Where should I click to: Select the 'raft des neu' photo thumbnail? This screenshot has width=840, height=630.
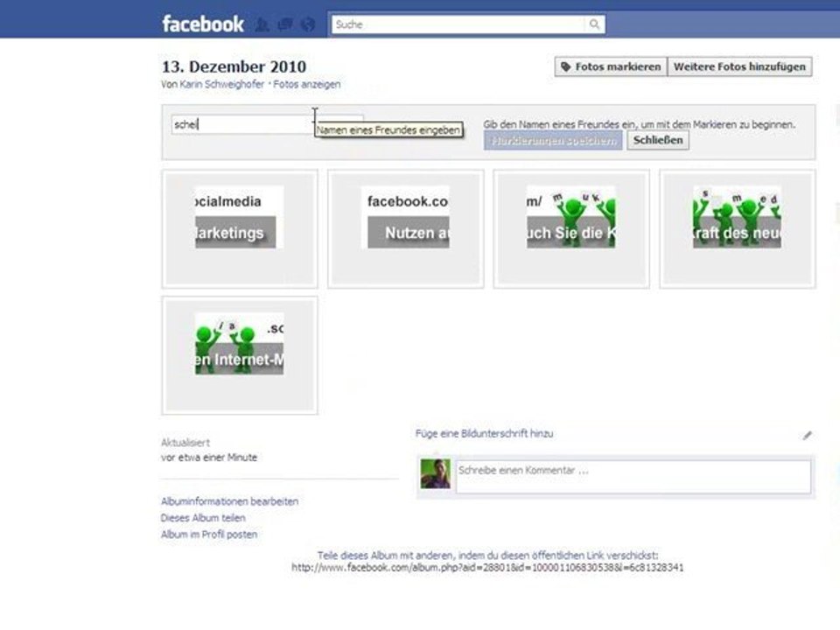[x=737, y=228]
